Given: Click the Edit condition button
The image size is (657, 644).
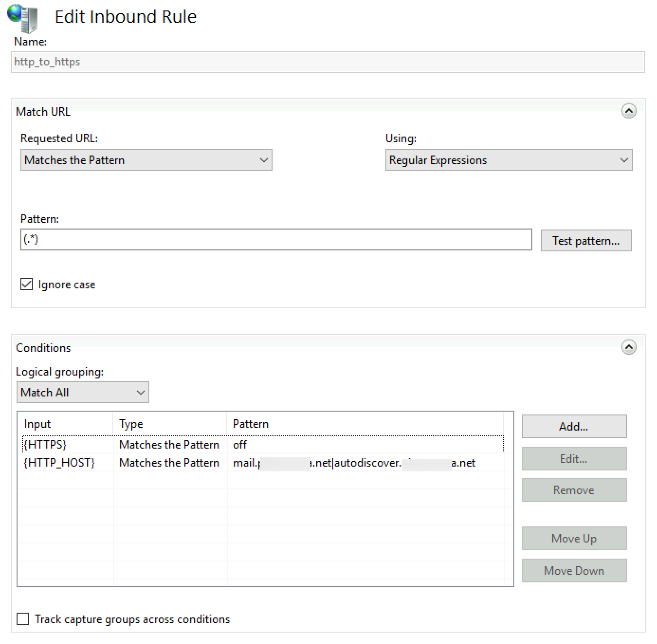Looking at the screenshot, I should click(x=574, y=459).
